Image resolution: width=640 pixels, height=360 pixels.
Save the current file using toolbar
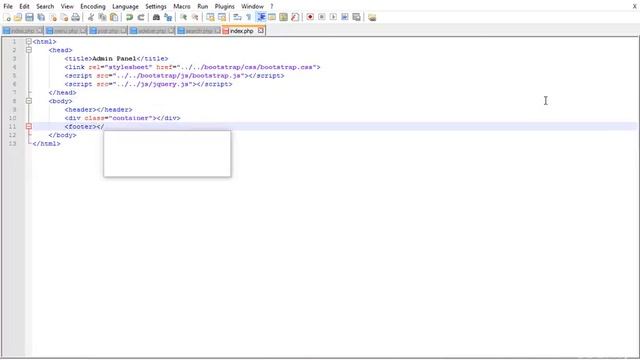(29, 17)
